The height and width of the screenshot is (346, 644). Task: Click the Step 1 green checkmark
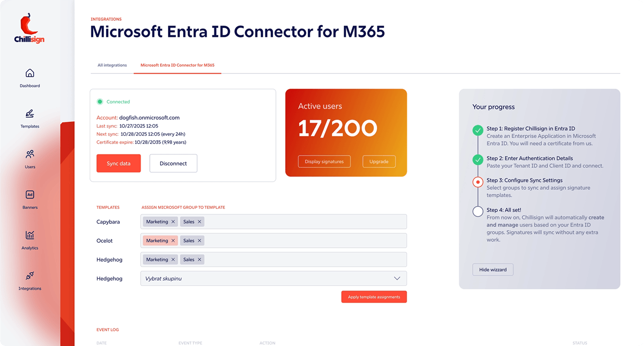478,130
